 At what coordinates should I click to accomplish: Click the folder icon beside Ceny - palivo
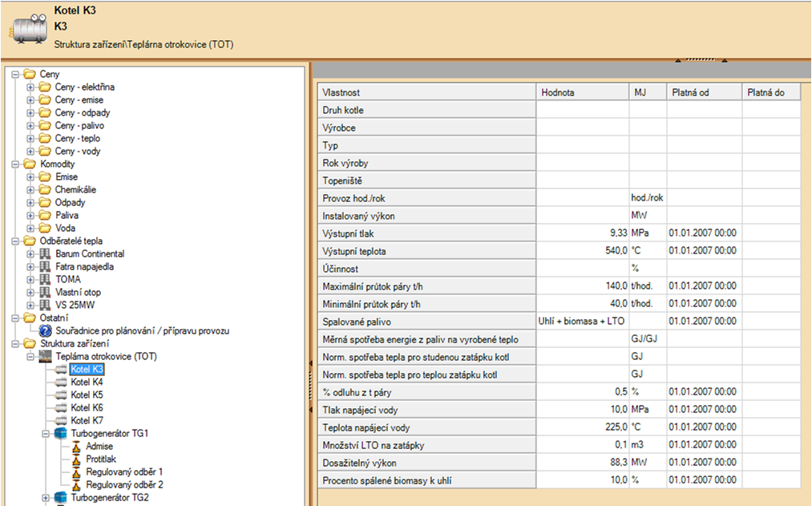click(x=45, y=125)
